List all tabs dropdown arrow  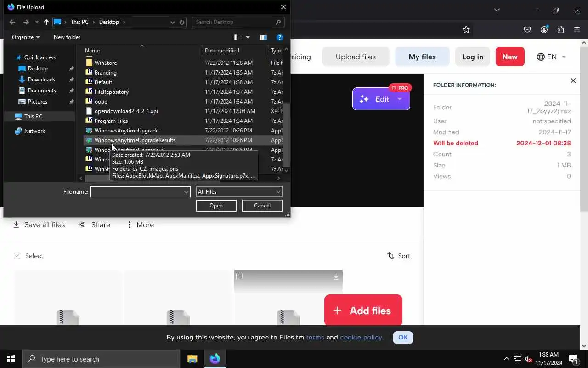pos(497,10)
